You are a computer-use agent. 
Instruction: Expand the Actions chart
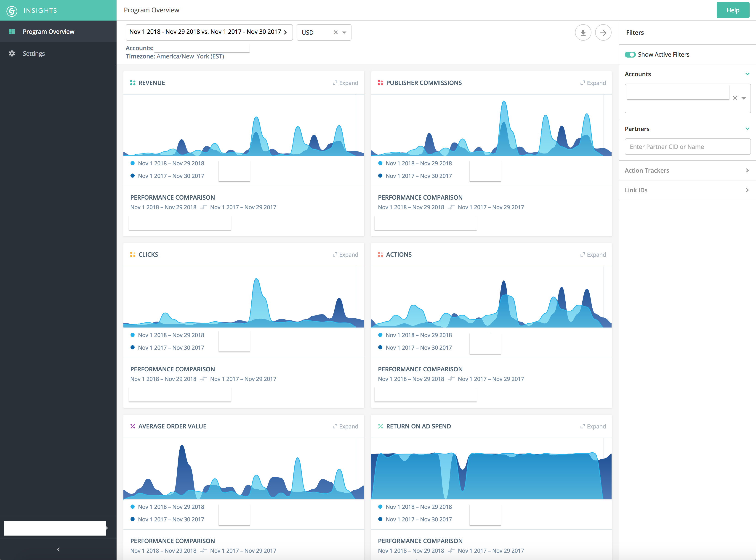pos(593,255)
